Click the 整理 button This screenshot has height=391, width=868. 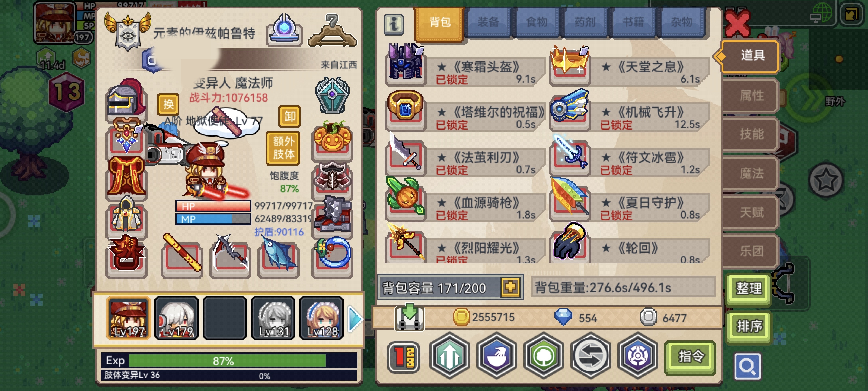pyautogui.click(x=749, y=288)
